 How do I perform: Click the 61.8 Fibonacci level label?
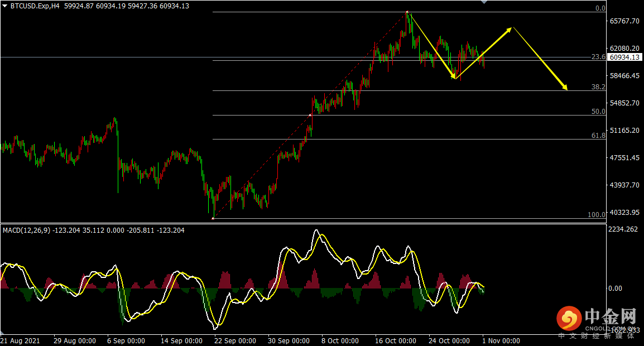(598, 135)
